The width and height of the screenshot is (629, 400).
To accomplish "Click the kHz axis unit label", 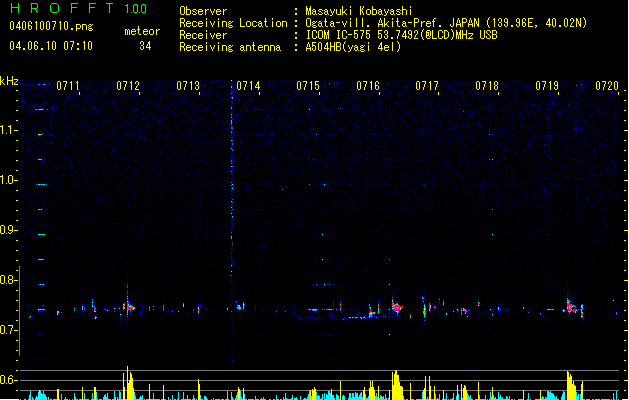I will [x=9, y=81].
